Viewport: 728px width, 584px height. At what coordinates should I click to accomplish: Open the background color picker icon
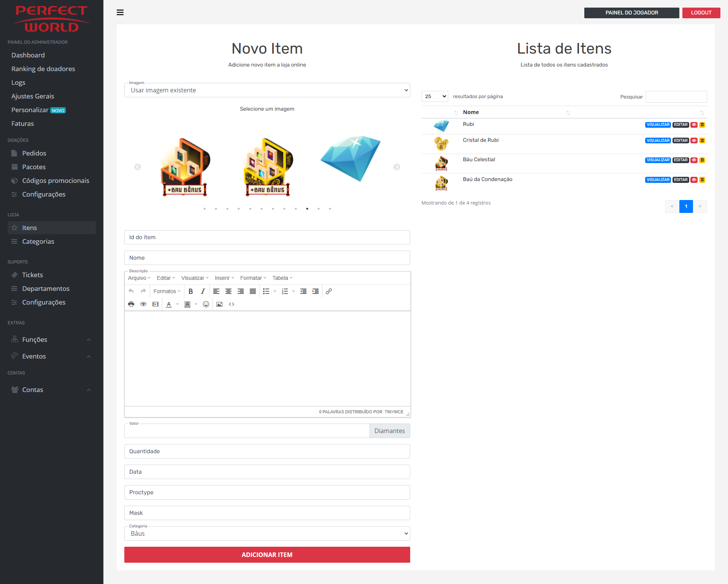187,304
